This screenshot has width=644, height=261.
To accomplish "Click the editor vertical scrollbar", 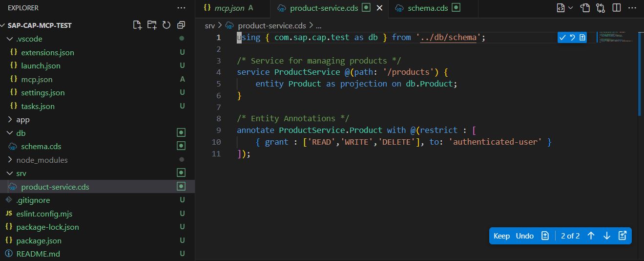I will [x=640, y=73].
